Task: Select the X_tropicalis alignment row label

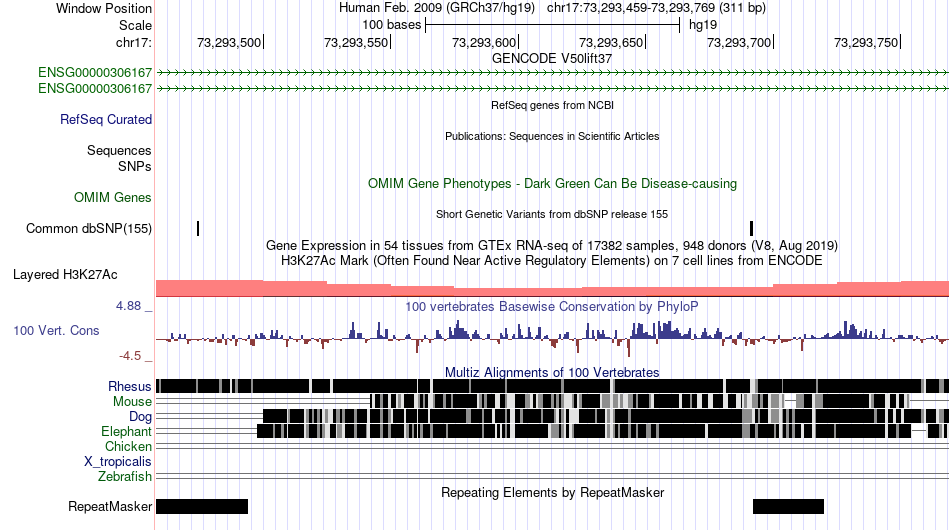Action: [118, 462]
